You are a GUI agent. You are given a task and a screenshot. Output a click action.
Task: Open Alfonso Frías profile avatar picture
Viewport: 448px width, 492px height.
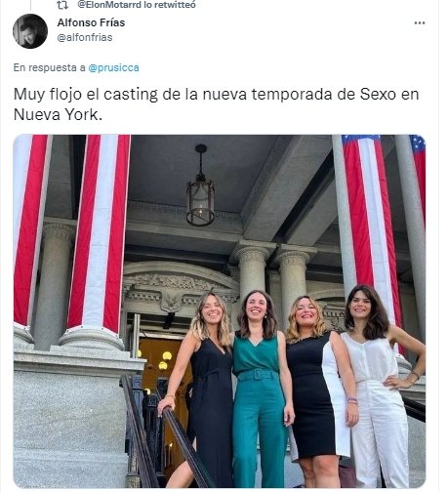[x=30, y=31]
